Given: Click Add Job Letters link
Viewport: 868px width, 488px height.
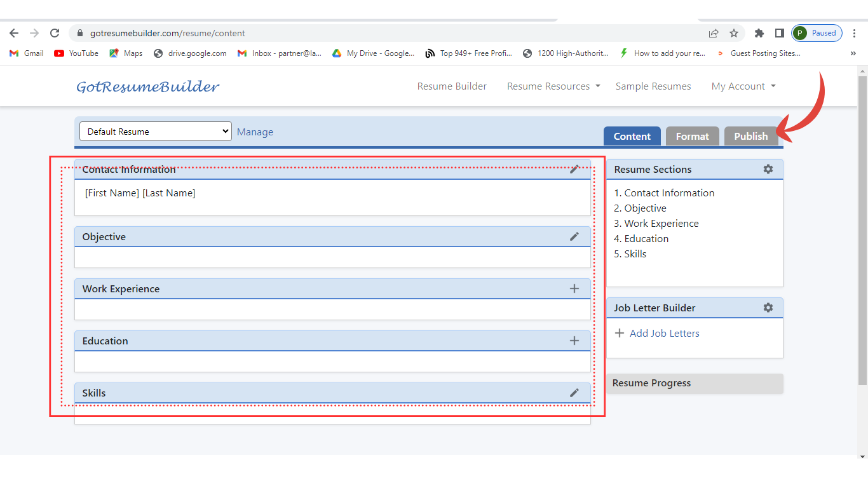Looking at the screenshot, I should coord(664,333).
